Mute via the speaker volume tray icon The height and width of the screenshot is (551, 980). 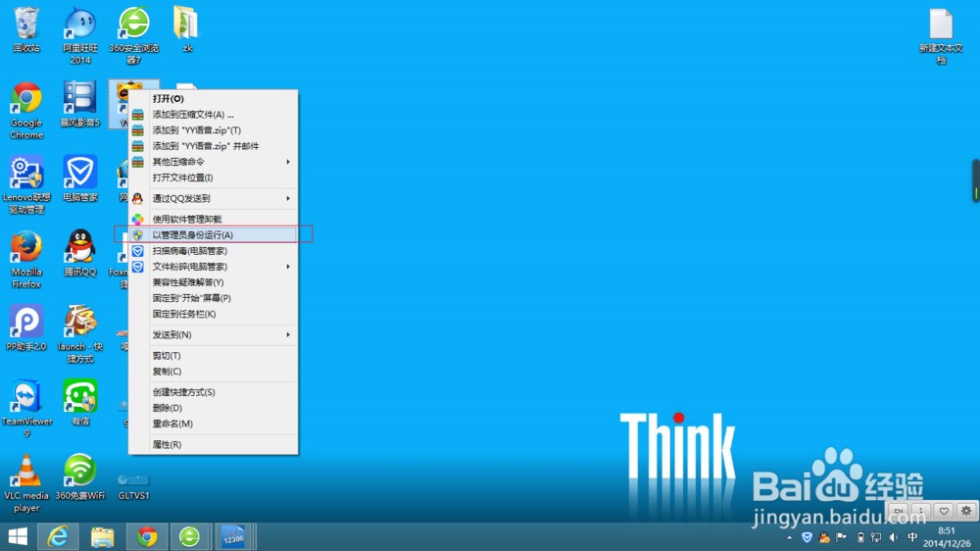point(894,537)
